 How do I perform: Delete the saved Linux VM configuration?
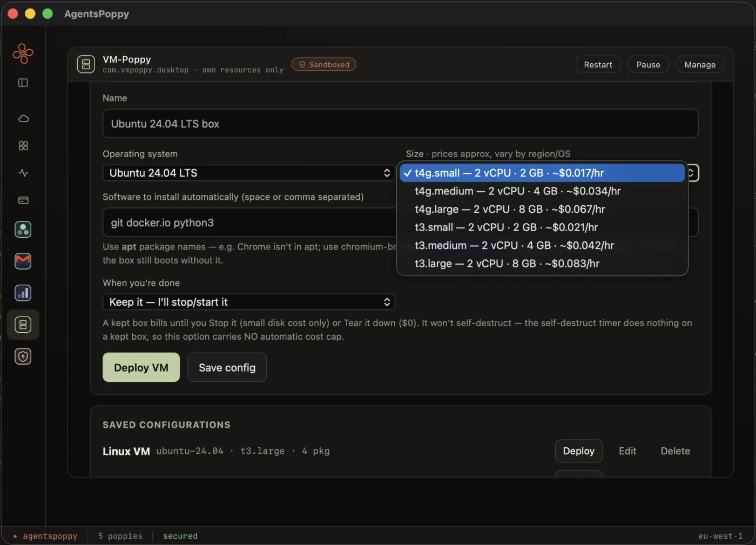[x=676, y=451]
